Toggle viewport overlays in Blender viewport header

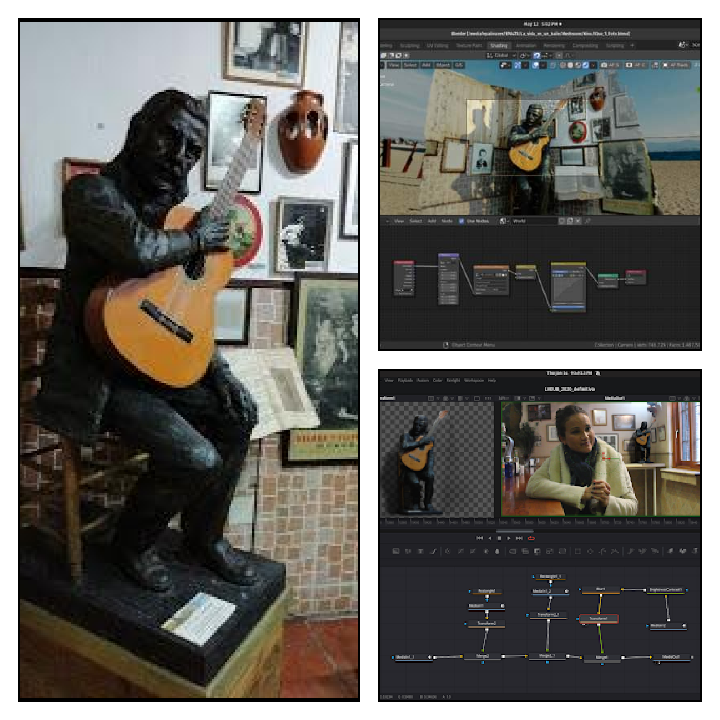pos(535,65)
